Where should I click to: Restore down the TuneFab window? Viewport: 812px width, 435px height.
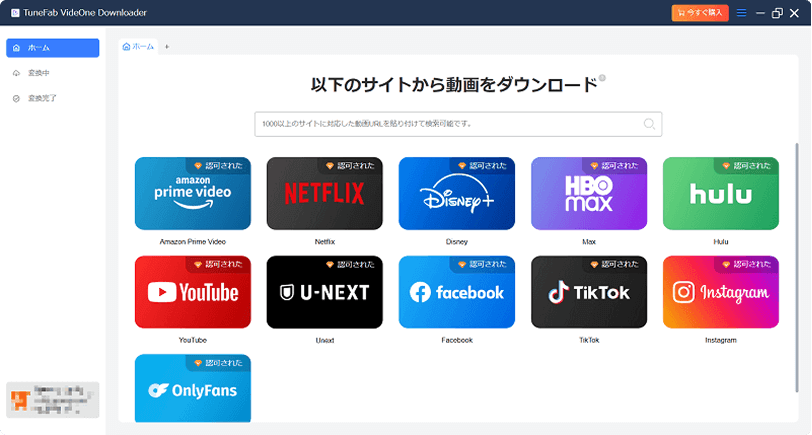(777, 13)
